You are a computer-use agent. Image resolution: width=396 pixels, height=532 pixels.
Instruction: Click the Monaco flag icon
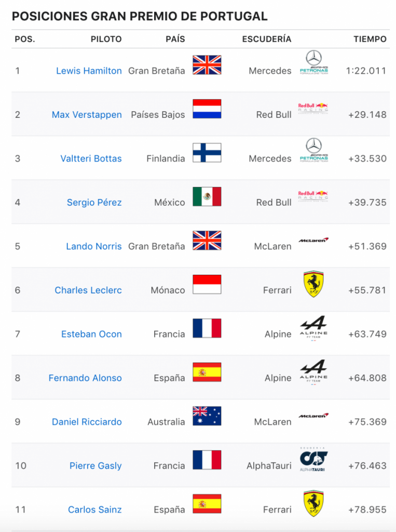coord(207,284)
